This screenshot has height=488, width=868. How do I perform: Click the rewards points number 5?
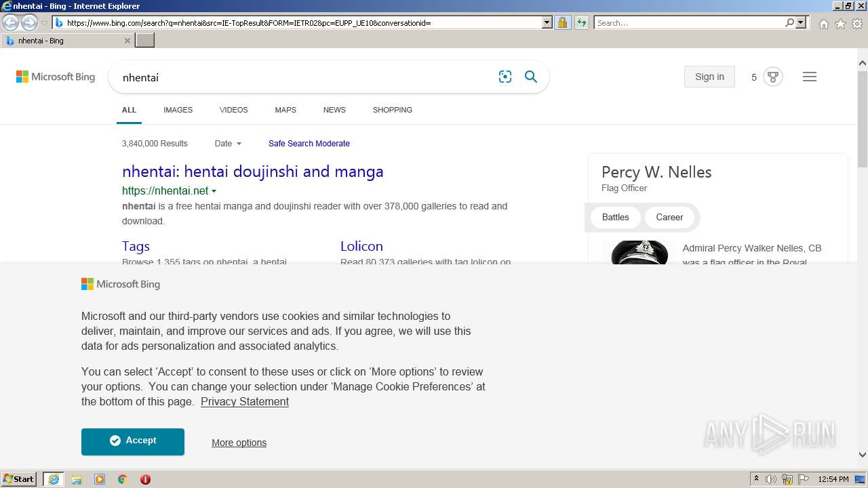click(x=753, y=77)
